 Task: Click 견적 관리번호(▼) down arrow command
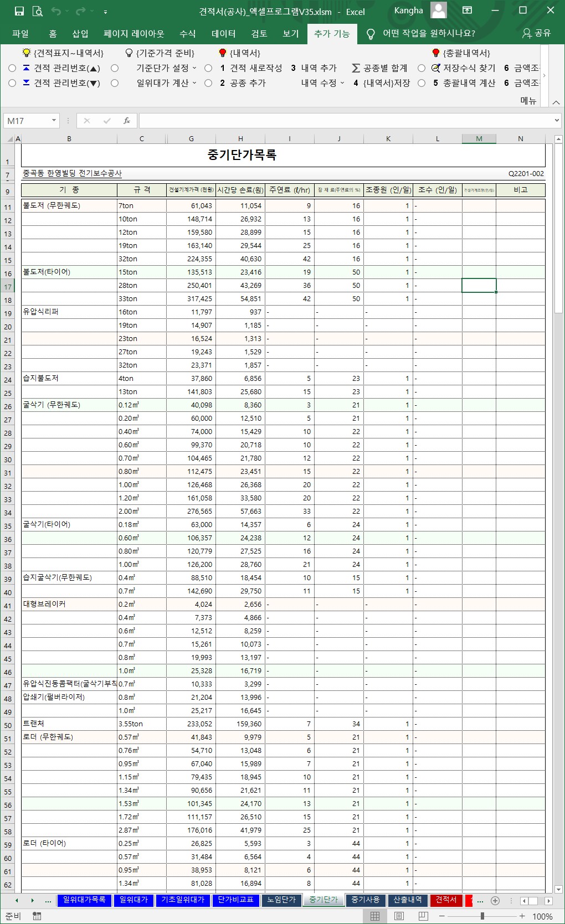pos(61,83)
